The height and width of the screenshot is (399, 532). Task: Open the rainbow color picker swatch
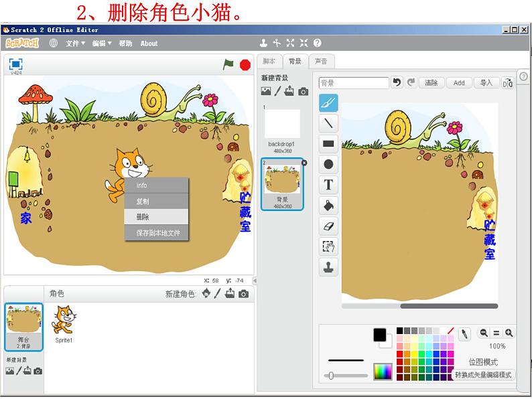tap(383, 372)
